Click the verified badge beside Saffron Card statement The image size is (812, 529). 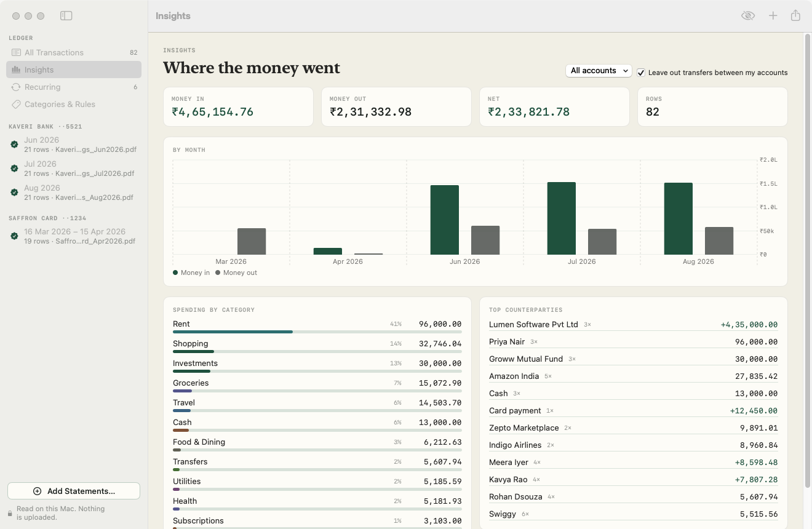coord(14,236)
